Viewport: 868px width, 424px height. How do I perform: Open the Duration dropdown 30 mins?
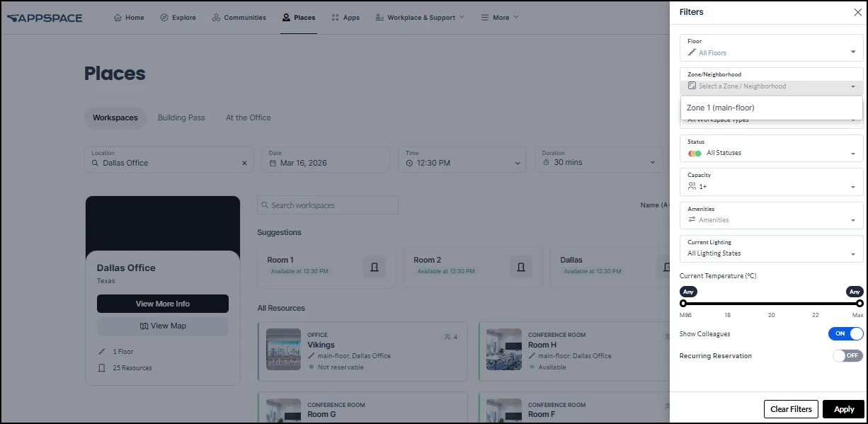(598, 159)
